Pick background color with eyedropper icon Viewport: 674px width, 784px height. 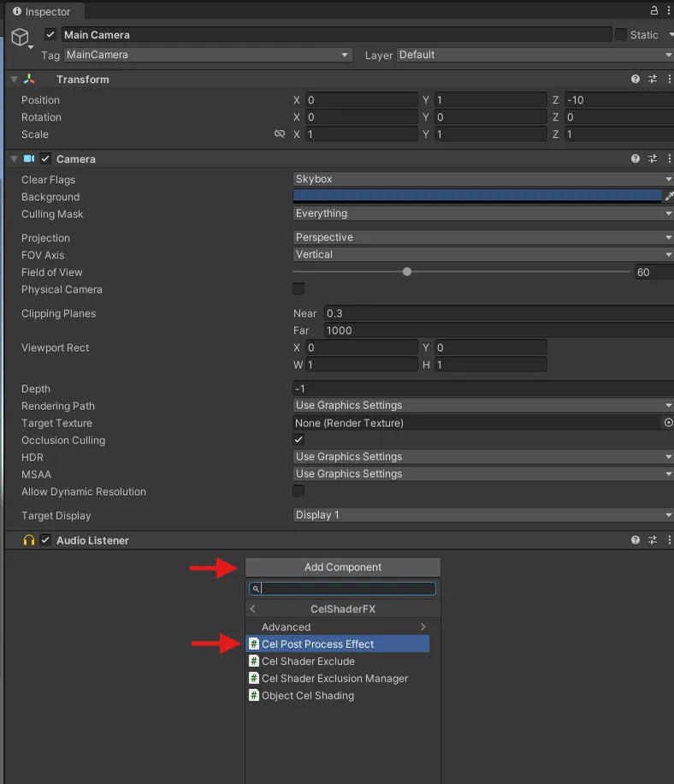pyautogui.click(x=669, y=196)
